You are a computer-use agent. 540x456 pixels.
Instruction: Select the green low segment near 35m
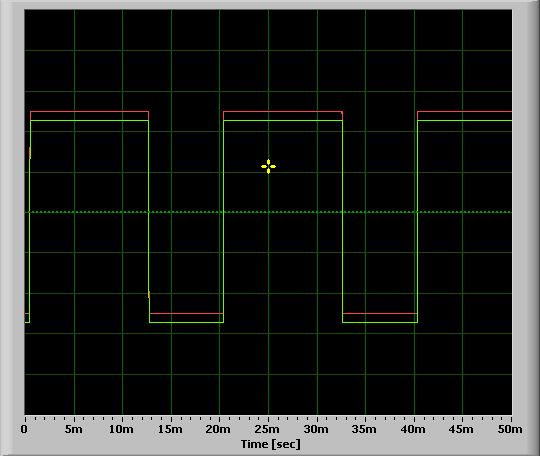[x=380, y=323]
